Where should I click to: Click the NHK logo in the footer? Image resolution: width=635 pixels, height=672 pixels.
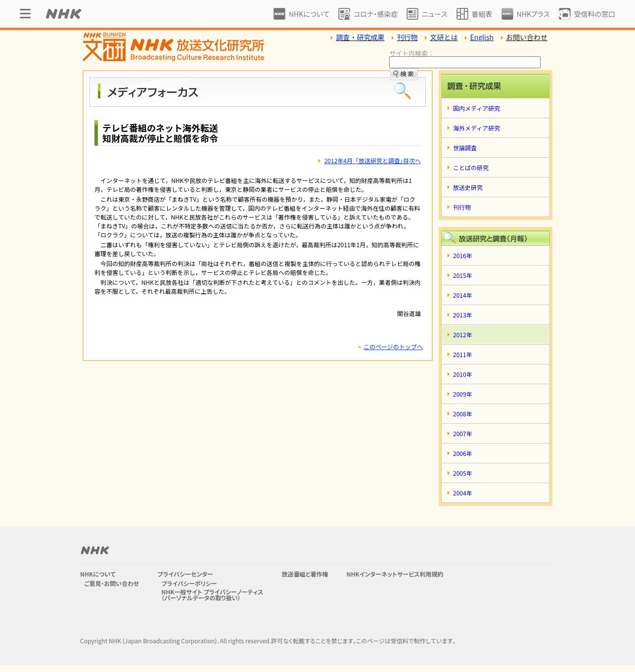[x=95, y=550]
